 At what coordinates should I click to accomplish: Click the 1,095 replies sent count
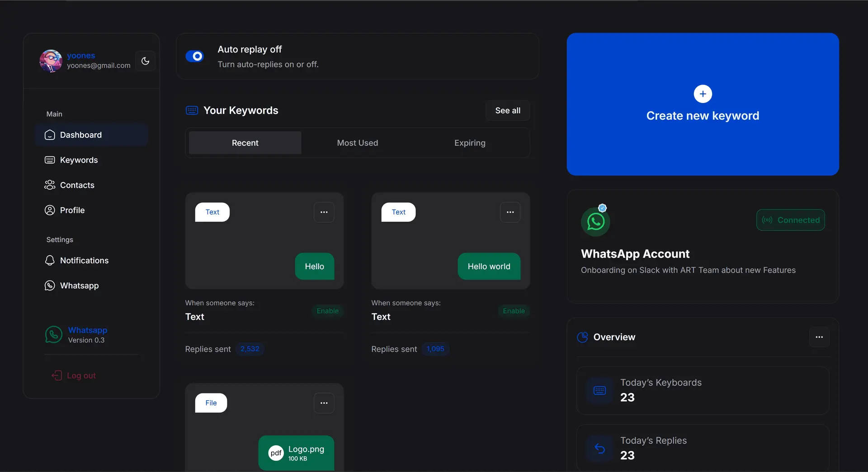pyautogui.click(x=435, y=349)
